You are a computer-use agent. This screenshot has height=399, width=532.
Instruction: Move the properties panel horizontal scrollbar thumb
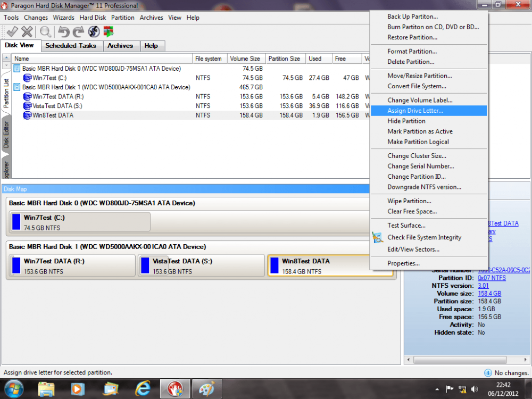(460, 360)
